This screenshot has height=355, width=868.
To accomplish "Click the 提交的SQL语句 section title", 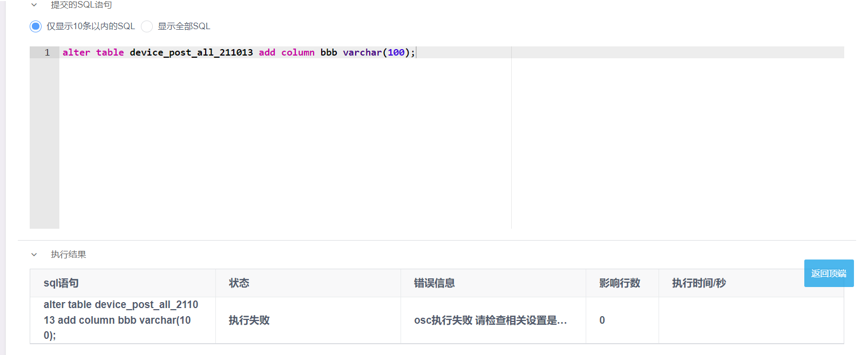I will pyautogui.click(x=82, y=5).
